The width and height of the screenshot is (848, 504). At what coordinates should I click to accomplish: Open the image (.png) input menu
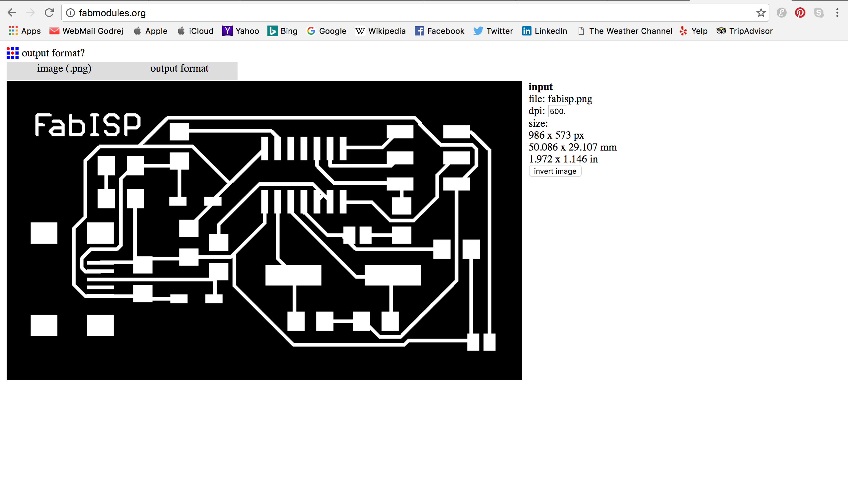pyautogui.click(x=64, y=69)
